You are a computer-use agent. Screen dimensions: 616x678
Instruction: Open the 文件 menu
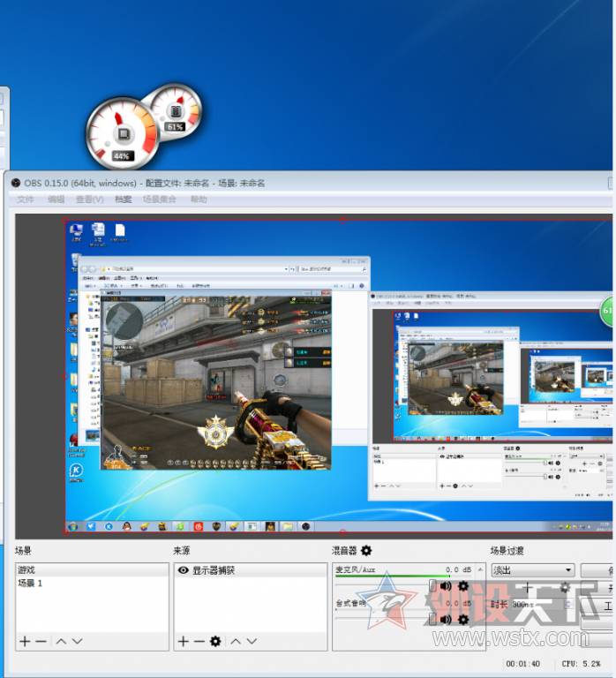(x=25, y=200)
